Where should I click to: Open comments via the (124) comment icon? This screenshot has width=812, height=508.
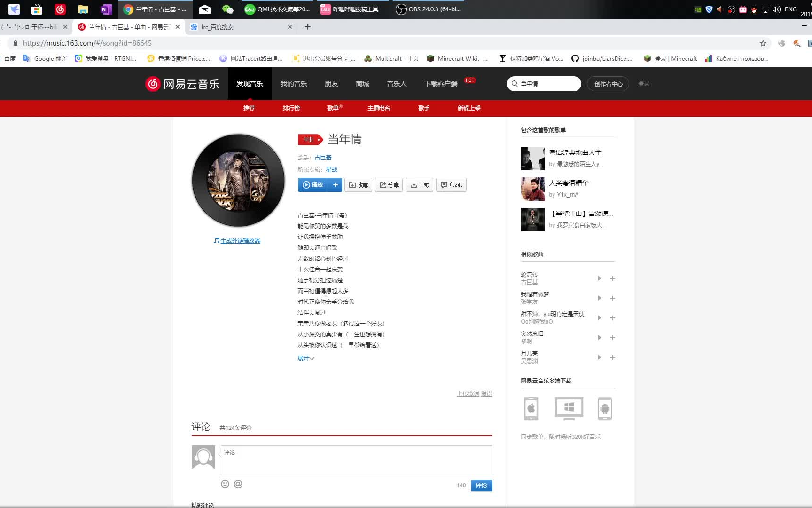(451, 185)
